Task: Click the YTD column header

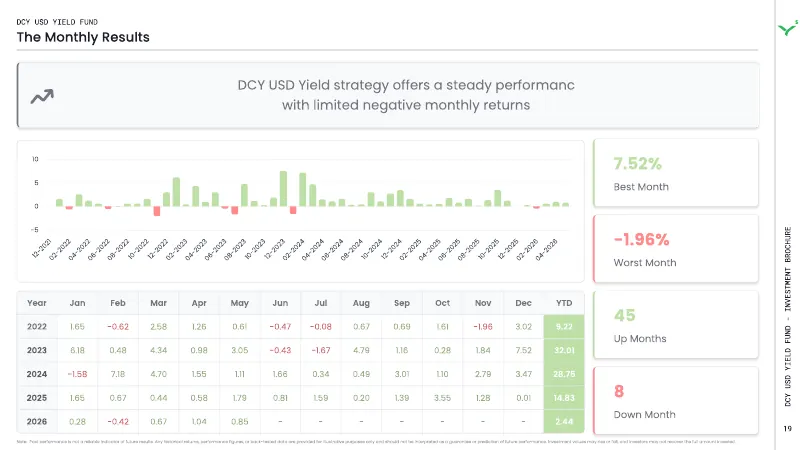Action: point(564,303)
